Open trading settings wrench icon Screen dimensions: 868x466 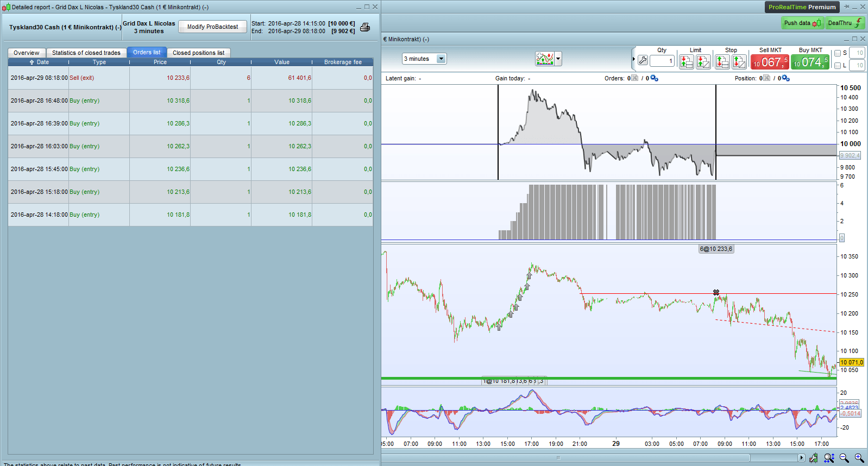tap(643, 61)
